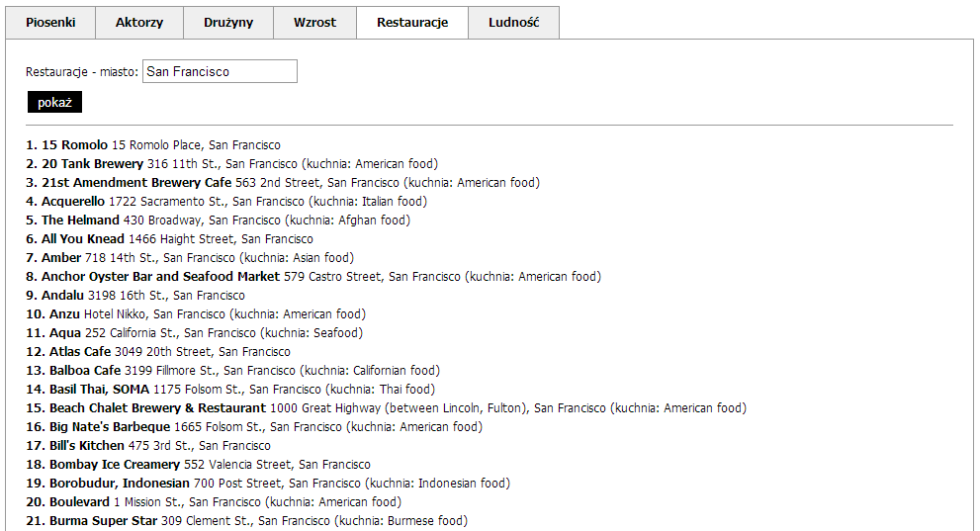
Task: Click address '15 Romolo Place'
Action: 156,145
